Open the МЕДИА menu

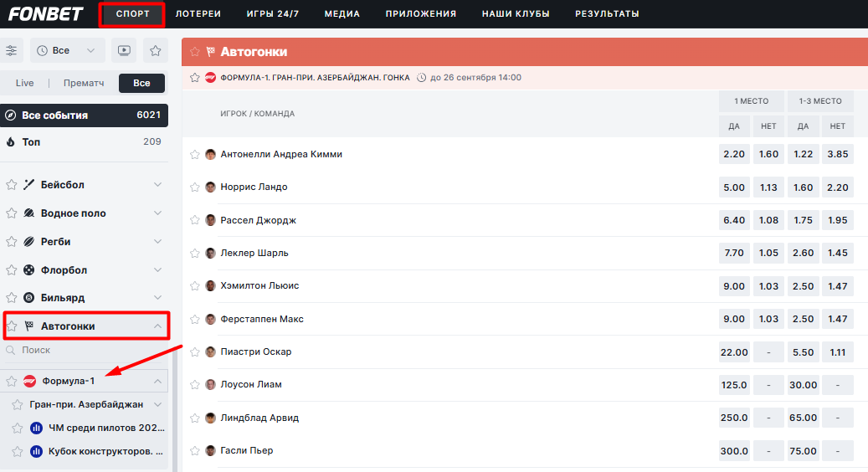(342, 14)
